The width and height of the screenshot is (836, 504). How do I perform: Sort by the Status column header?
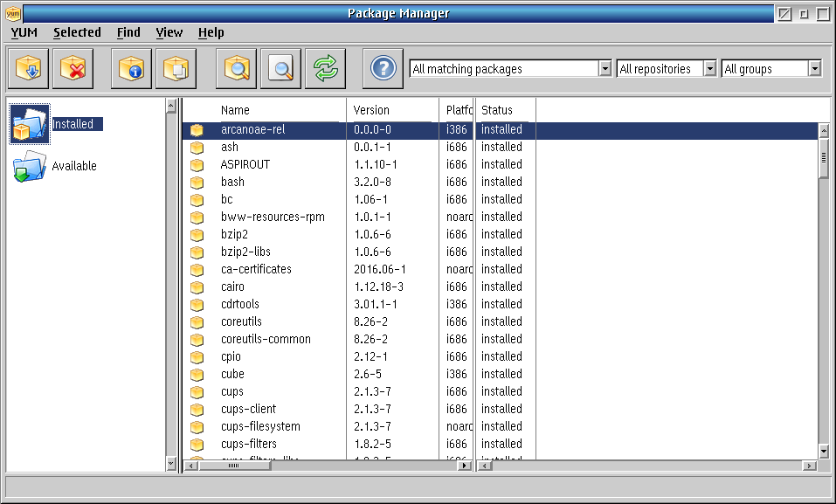tap(497, 110)
